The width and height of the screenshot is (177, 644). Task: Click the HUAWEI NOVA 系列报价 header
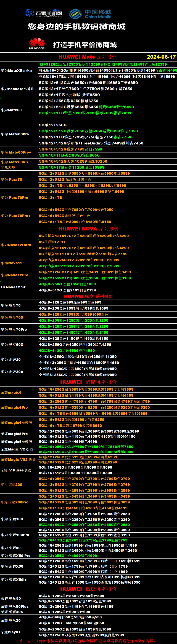(88, 229)
